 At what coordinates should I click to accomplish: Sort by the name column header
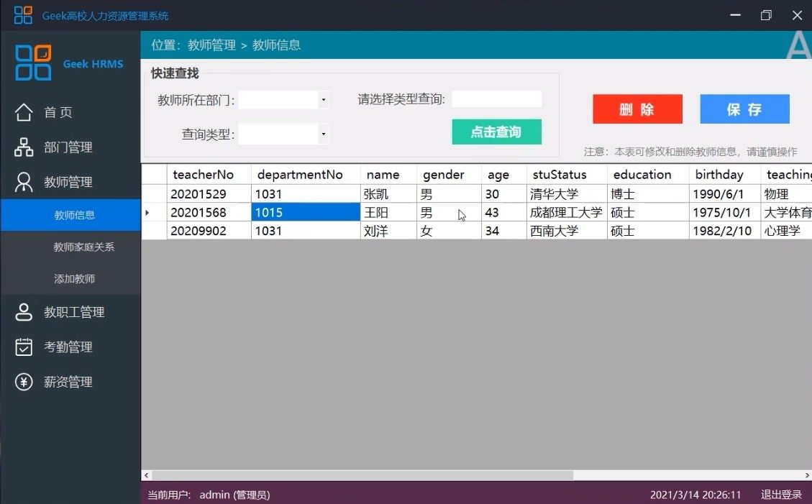388,175
